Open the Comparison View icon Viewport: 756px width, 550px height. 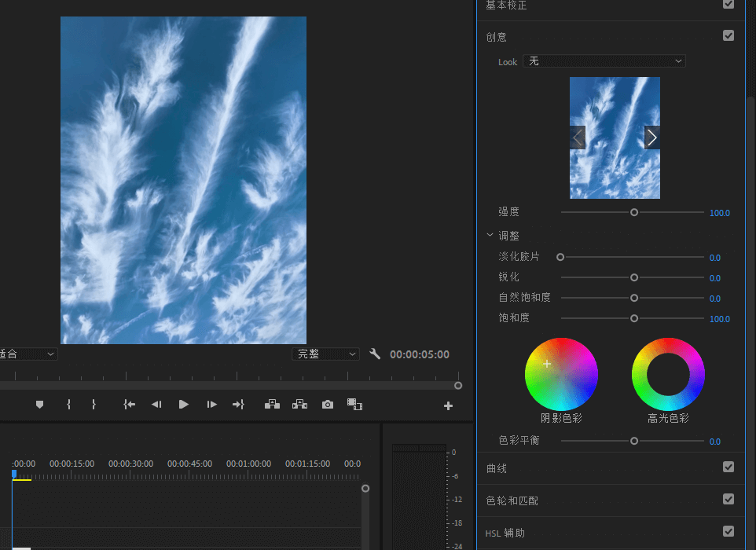(x=354, y=404)
